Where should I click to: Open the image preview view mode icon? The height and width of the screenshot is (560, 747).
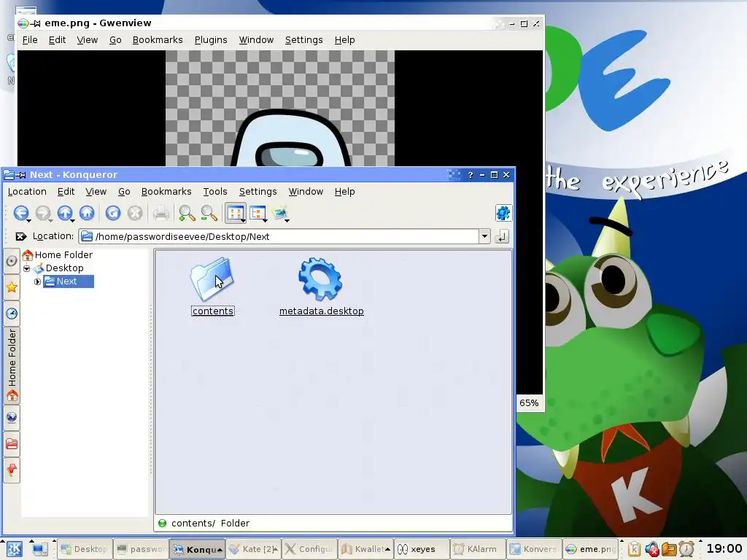pyautogui.click(x=279, y=213)
